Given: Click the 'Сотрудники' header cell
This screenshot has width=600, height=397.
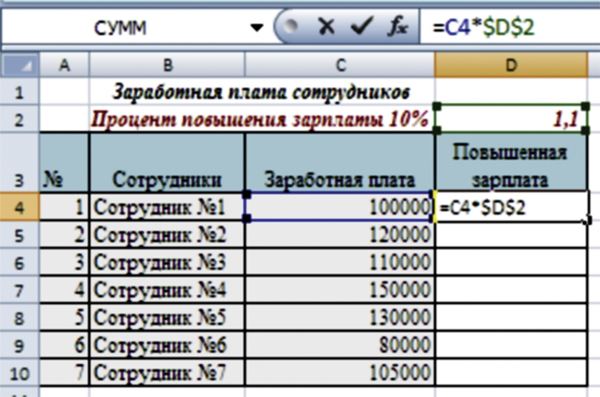Looking at the screenshot, I should pos(167,162).
